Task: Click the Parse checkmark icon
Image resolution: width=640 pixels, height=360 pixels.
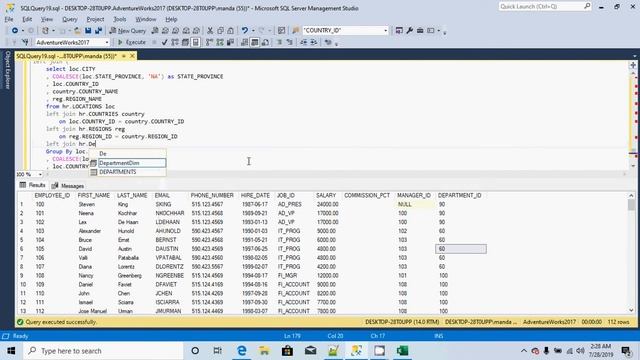Action: [x=164, y=42]
